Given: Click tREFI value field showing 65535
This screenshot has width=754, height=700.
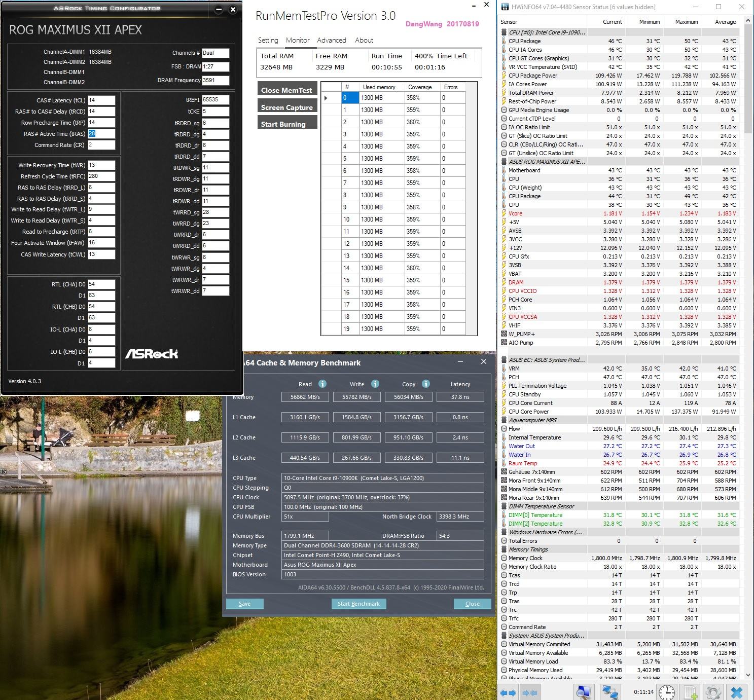Looking at the screenshot, I should pos(216,100).
